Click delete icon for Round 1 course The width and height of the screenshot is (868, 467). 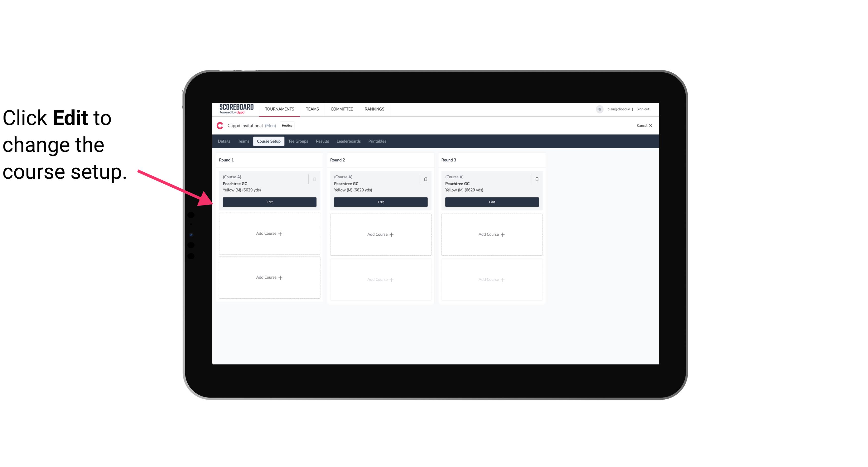(x=315, y=178)
